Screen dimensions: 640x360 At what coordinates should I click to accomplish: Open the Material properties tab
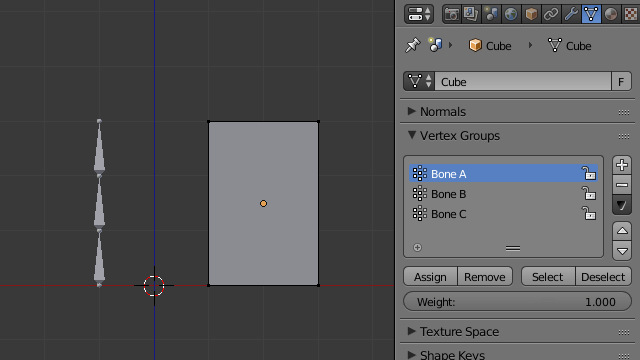611,14
